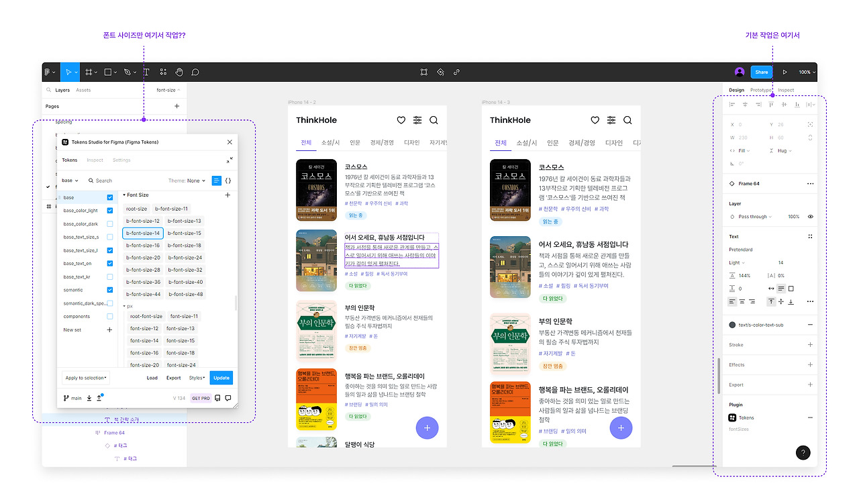Collapse the px token group
The height and width of the screenshot is (504, 859).
tap(124, 306)
